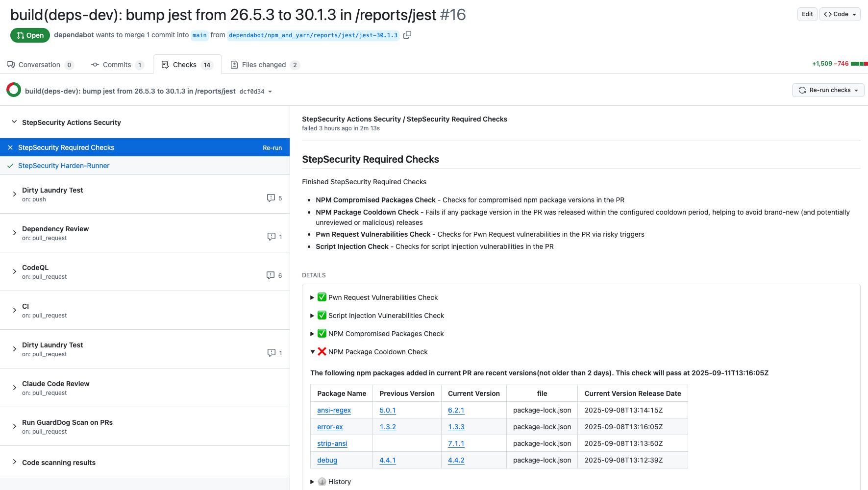The width and height of the screenshot is (868, 490).
Task: Expand the commit selector next to dcf0d34
Action: 270,91
